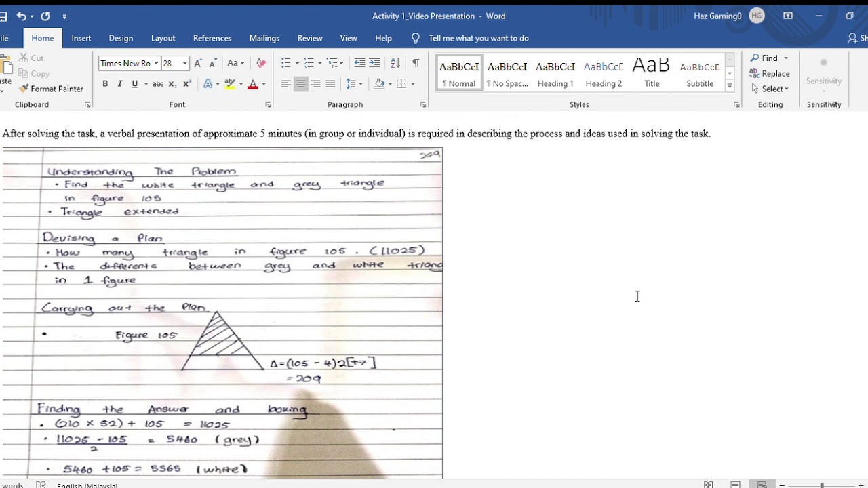Open the Select dropdown in Editing
This screenshot has height=488, width=868.
click(x=770, y=89)
